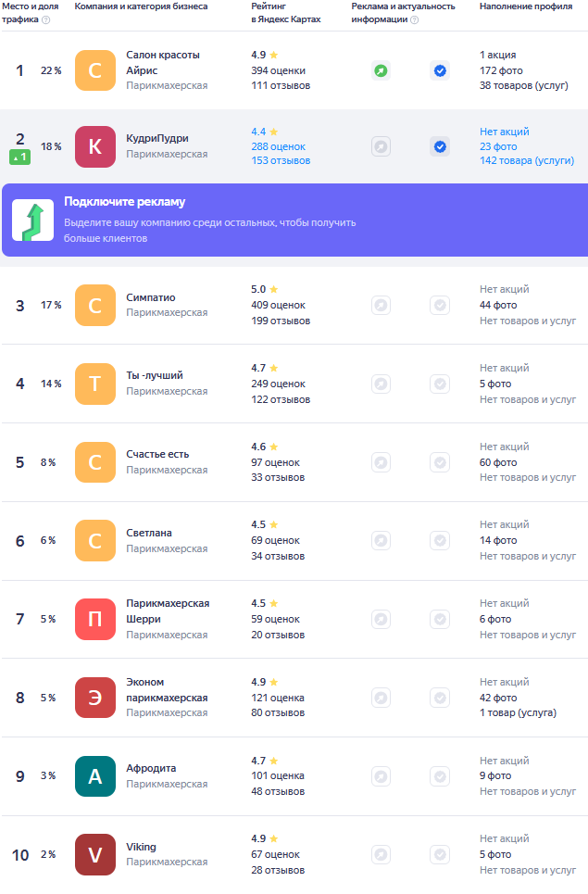Open the 153 отзывов link for КудриПудри

281,161
